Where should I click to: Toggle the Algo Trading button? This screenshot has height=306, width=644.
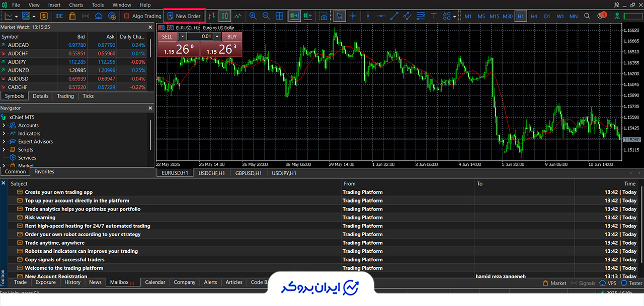(143, 16)
